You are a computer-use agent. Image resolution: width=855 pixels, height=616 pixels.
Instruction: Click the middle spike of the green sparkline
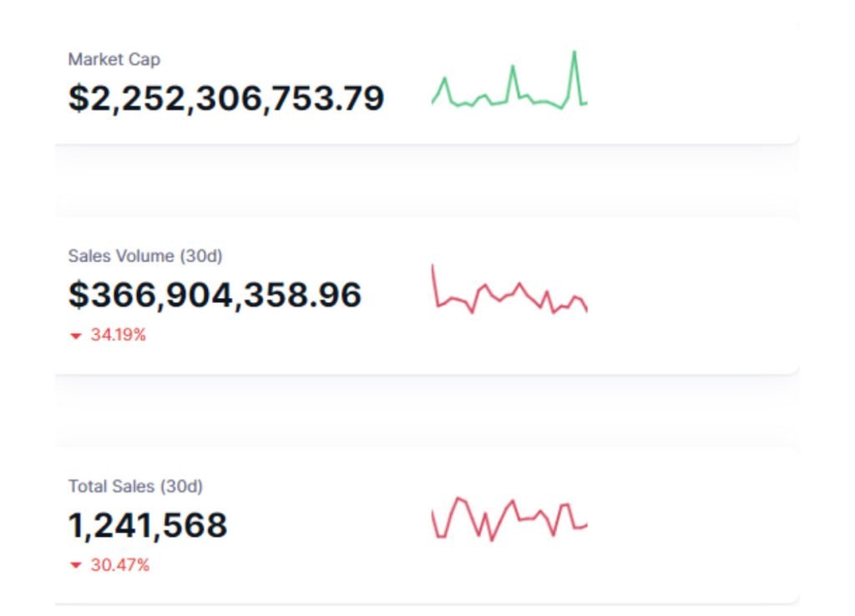point(513,67)
